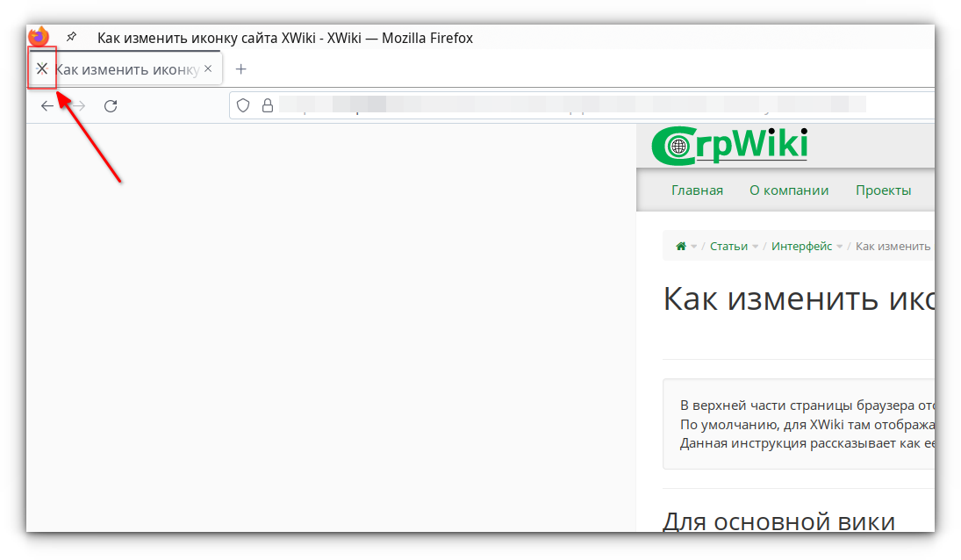961x560 pixels.
Task: Click inside the browser address bar
Action: (570, 105)
